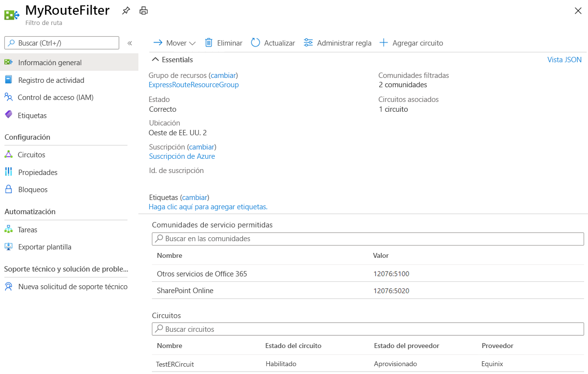Screen dimensions: 588x374
Task: Click value 12076:5100
Action: [391, 274]
